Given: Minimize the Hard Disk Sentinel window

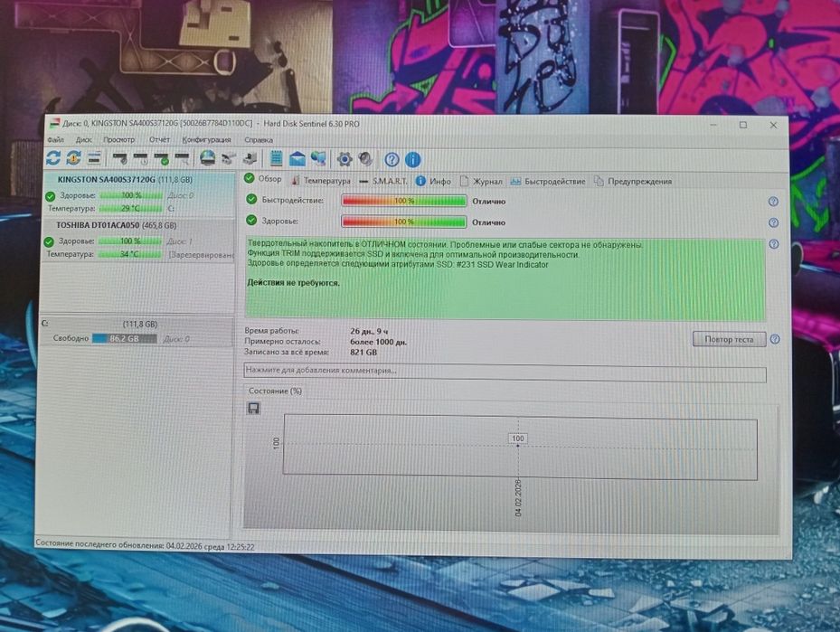Looking at the screenshot, I should point(713,125).
